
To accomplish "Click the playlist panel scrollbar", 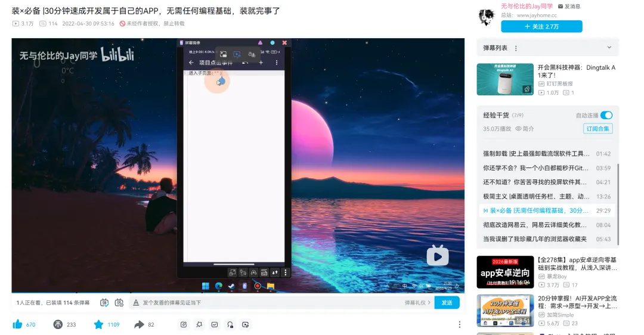I will coord(618,203).
